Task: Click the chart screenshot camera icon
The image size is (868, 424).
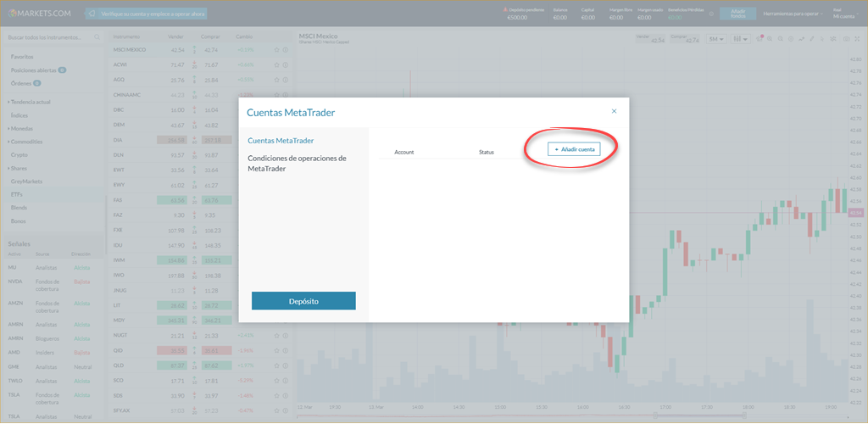Action: pyautogui.click(x=847, y=39)
